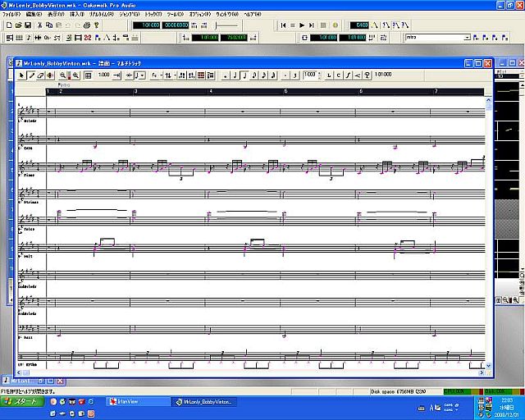Adjust the staff note spinner arrows

(320, 75)
